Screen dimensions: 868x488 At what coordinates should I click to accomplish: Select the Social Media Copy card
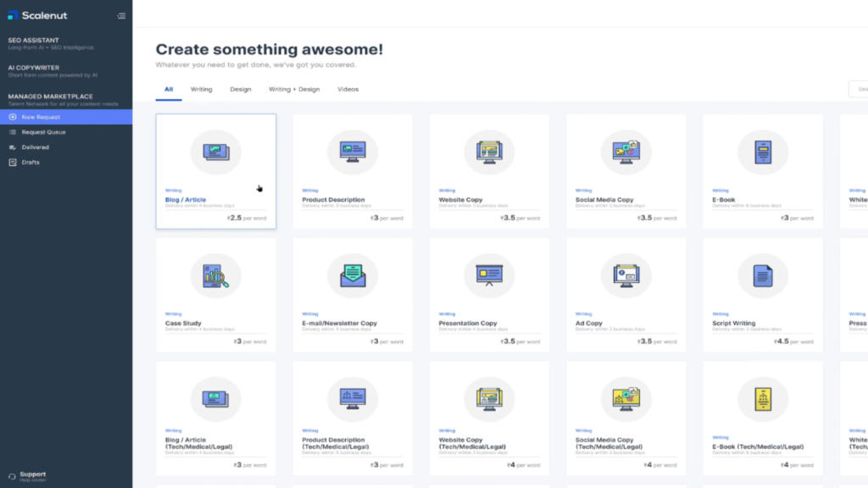point(626,169)
